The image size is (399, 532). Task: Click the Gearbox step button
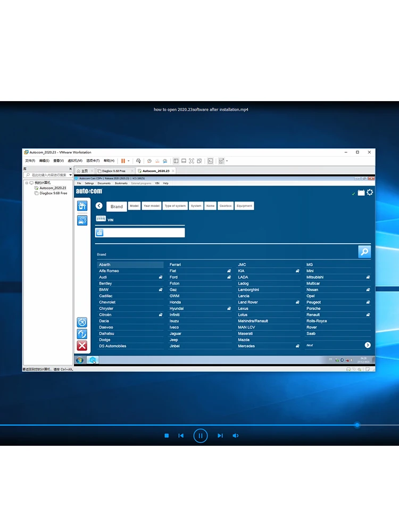click(x=226, y=206)
